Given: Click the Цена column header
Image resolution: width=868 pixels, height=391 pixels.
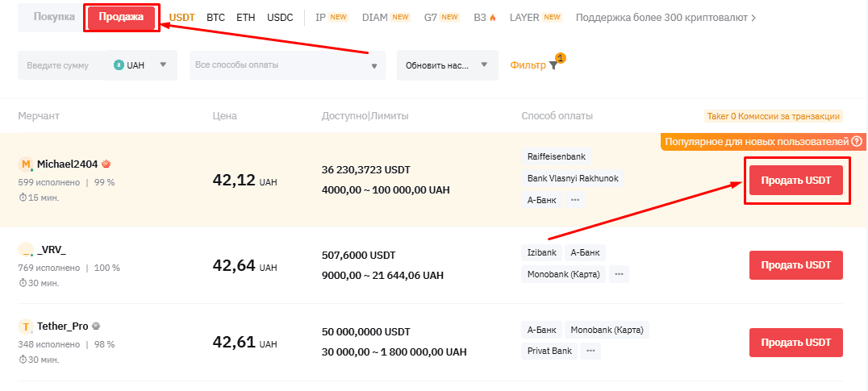Looking at the screenshot, I should 225,116.
